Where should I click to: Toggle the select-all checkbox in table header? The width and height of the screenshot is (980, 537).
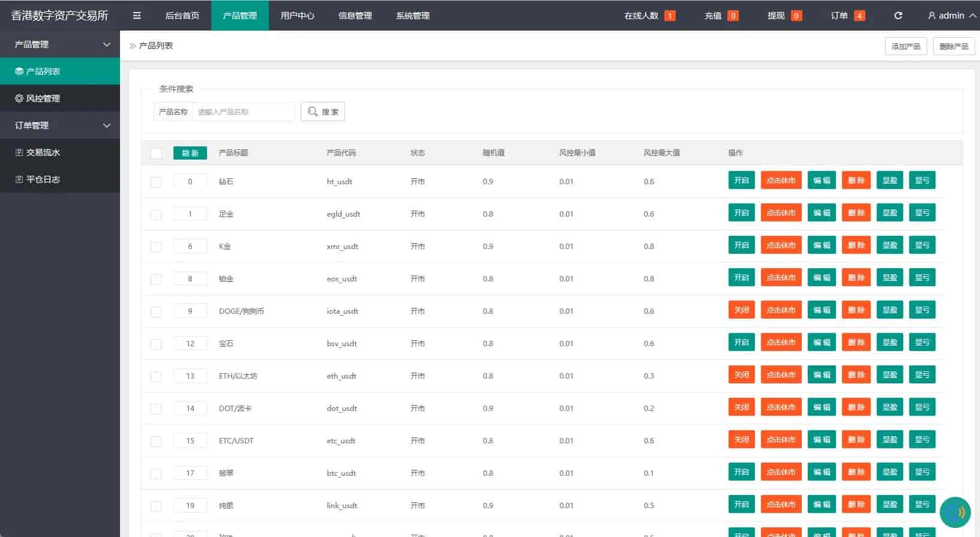pyautogui.click(x=156, y=154)
